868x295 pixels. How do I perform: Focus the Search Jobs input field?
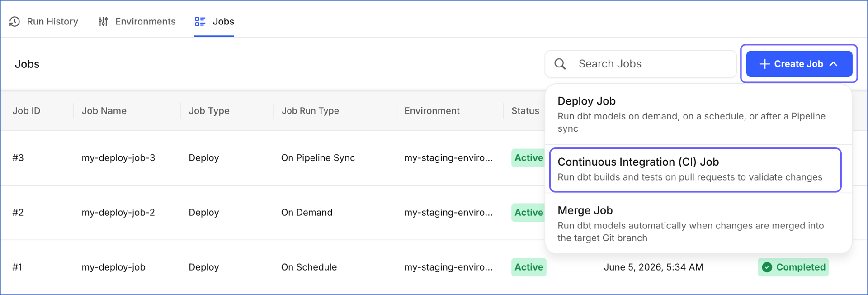pyautogui.click(x=641, y=64)
